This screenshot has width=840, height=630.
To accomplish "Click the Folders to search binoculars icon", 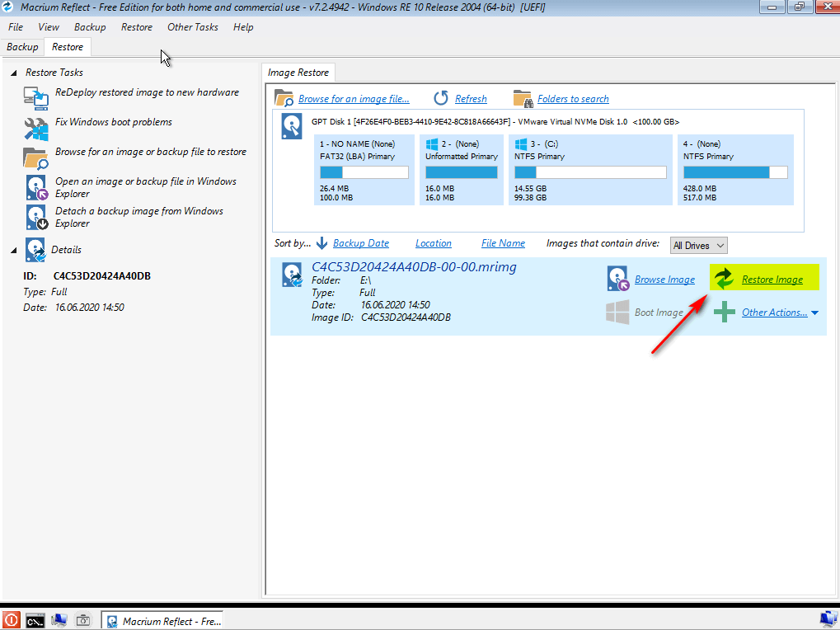I will pos(523,98).
